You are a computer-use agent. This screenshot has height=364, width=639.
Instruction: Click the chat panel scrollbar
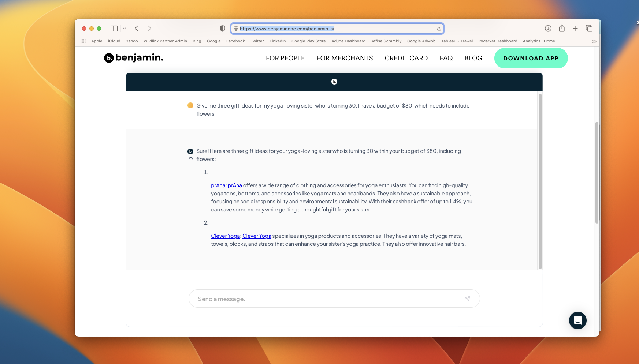click(x=540, y=181)
